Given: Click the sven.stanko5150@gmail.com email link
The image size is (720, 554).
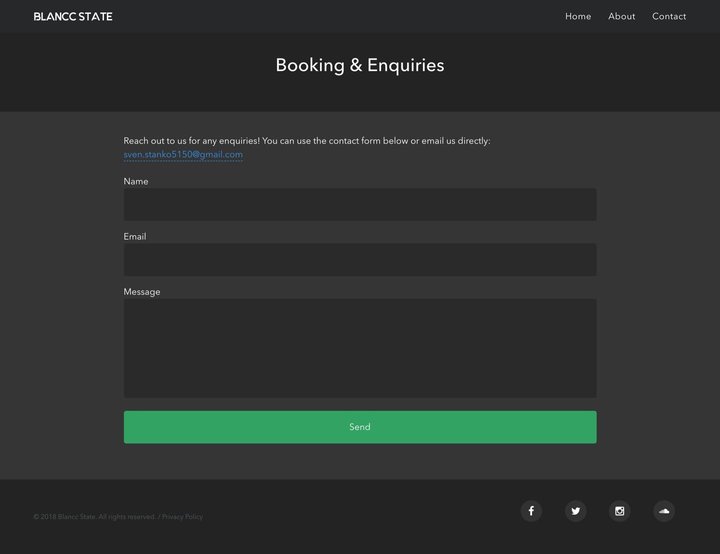Looking at the screenshot, I should [x=183, y=154].
